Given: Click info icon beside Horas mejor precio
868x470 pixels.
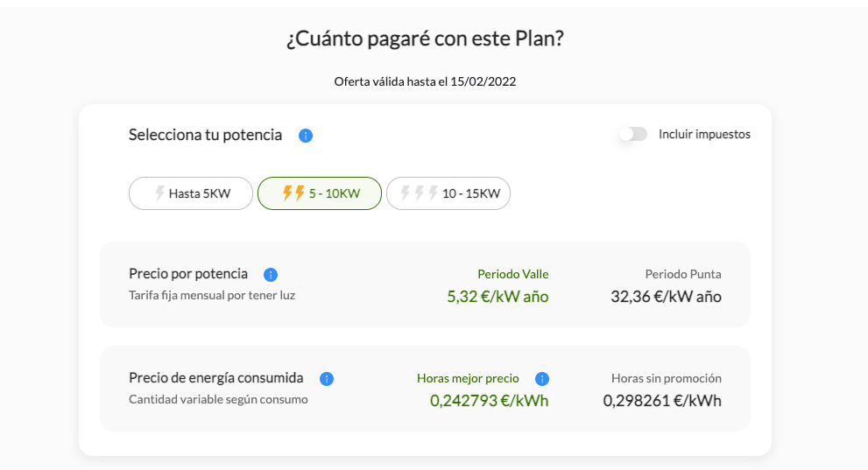Looking at the screenshot, I should click(x=542, y=379).
